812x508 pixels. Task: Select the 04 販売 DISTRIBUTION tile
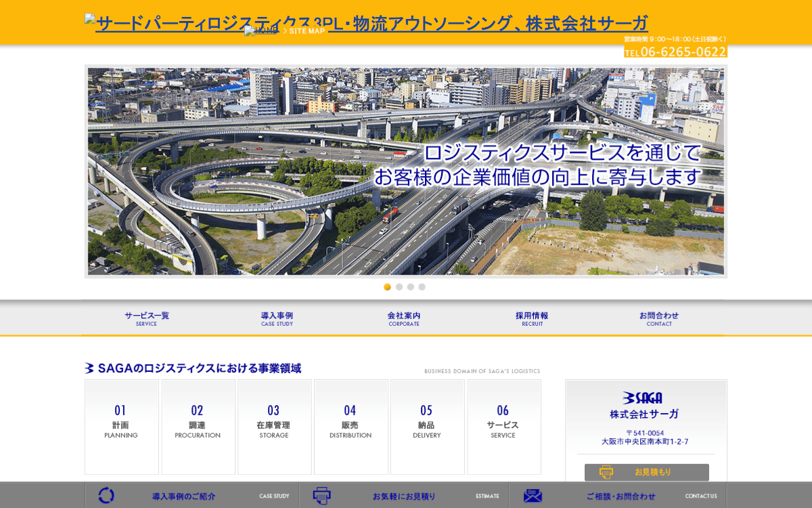[351, 427]
